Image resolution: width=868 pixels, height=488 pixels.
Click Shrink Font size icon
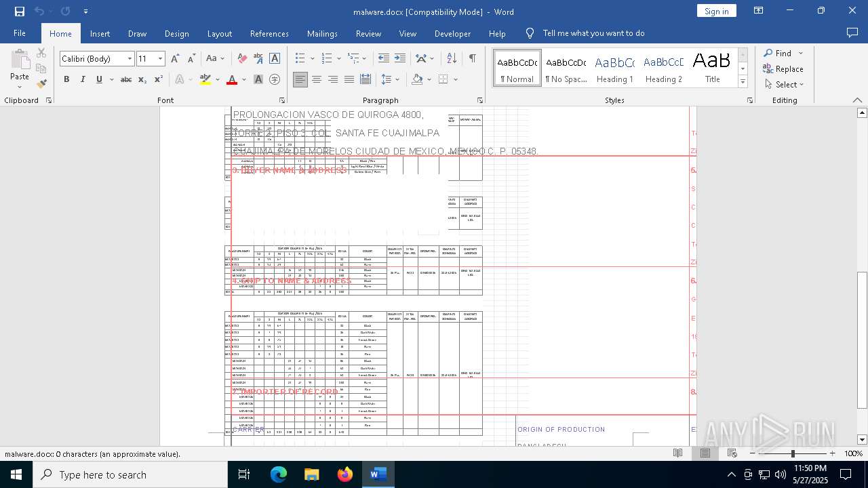point(192,59)
